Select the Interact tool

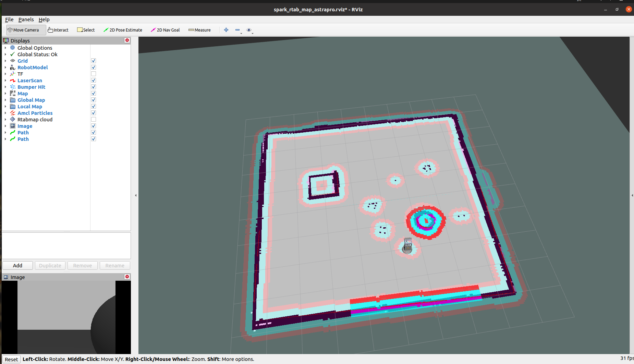click(58, 30)
